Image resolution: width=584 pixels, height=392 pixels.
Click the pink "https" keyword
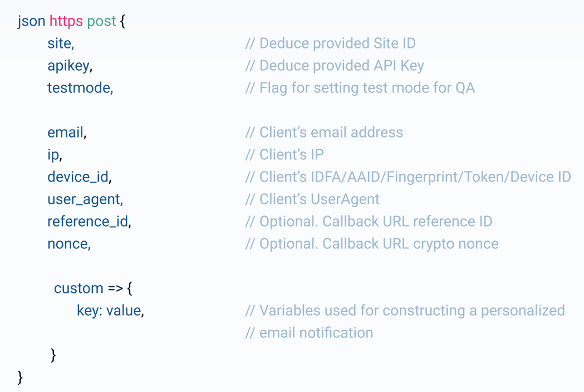(x=66, y=21)
